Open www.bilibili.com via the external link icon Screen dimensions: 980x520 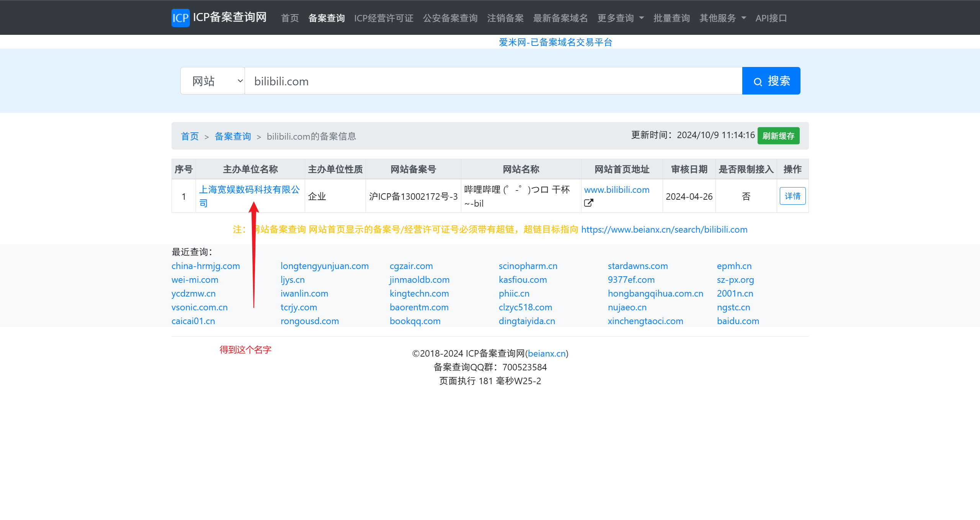pos(588,202)
